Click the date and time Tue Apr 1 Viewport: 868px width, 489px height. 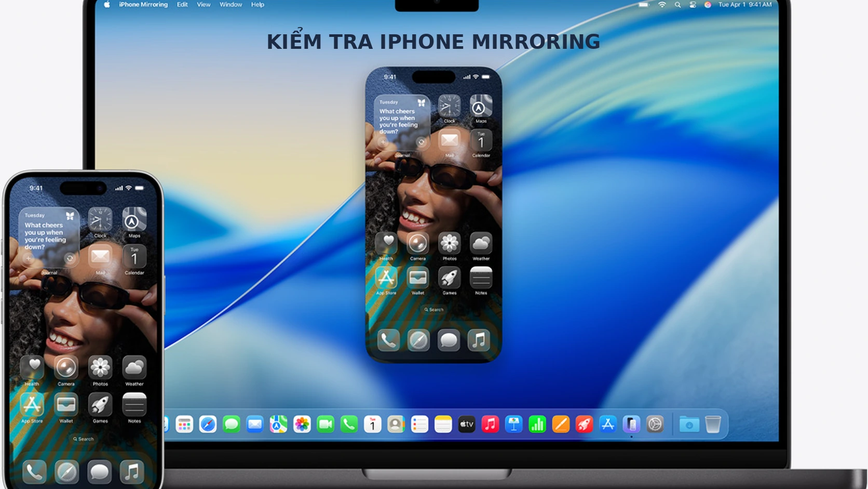[745, 5]
